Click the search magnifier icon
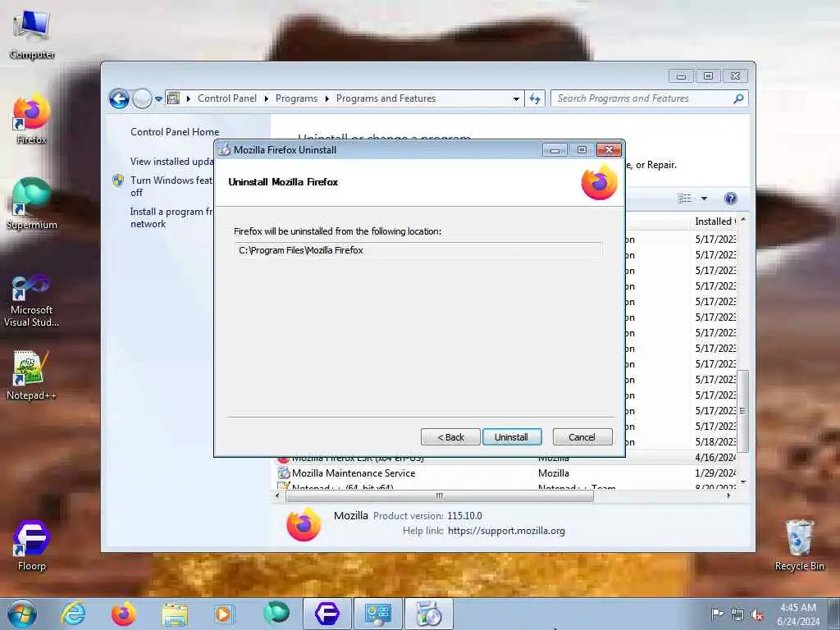Image resolution: width=840 pixels, height=630 pixels. (x=738, y=98)
